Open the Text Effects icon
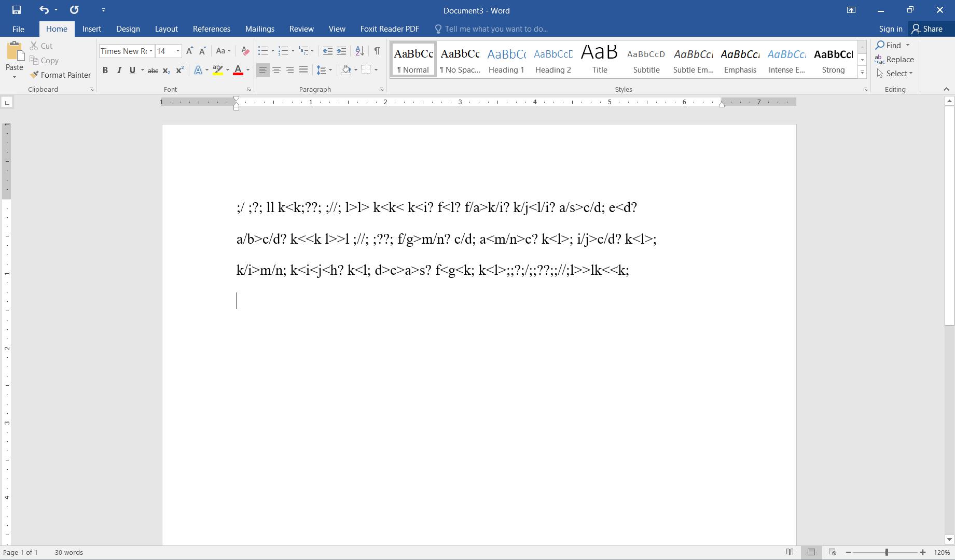Screen dimensions: 955x560 pos(198,70)
